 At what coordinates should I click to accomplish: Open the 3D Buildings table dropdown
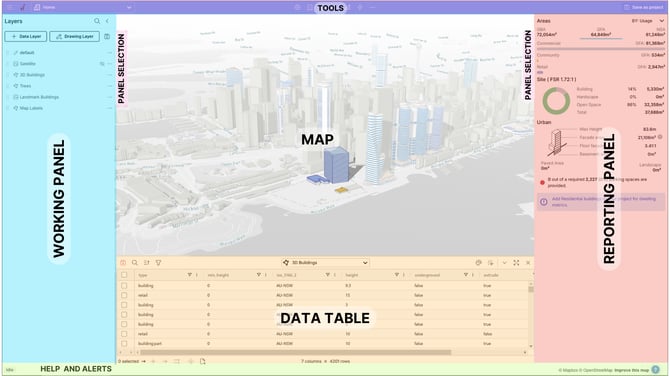[325, 263]
